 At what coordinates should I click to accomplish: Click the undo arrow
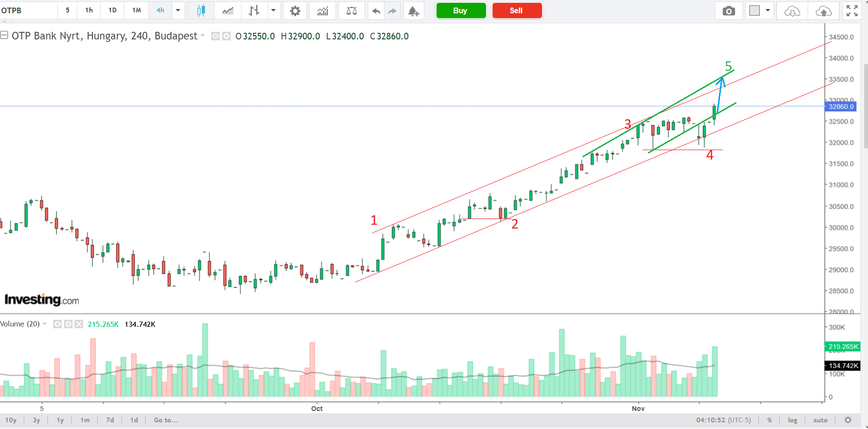376,10
